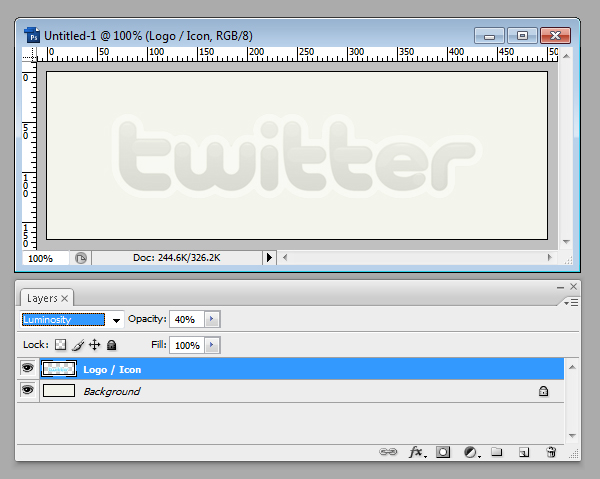Open the Fill slider arrow
Viewport: 600px width, 479px height.
[212, 345]
